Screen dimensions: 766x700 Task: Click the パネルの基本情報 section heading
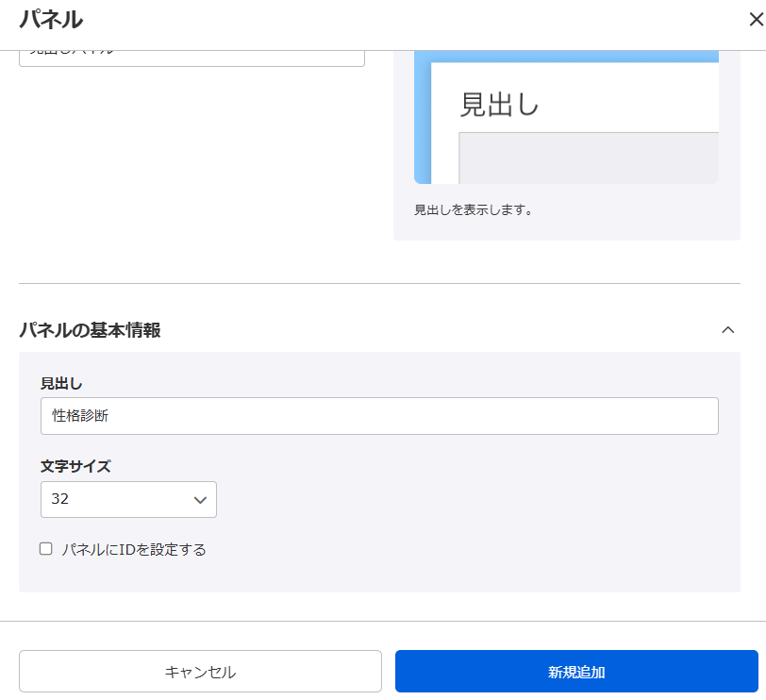click(90, 330)
